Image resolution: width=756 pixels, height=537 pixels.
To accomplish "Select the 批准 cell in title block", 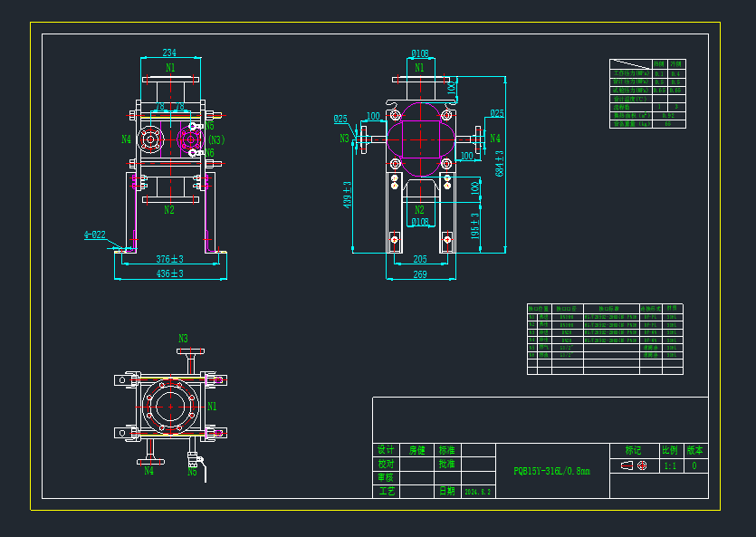I will 447,464.
